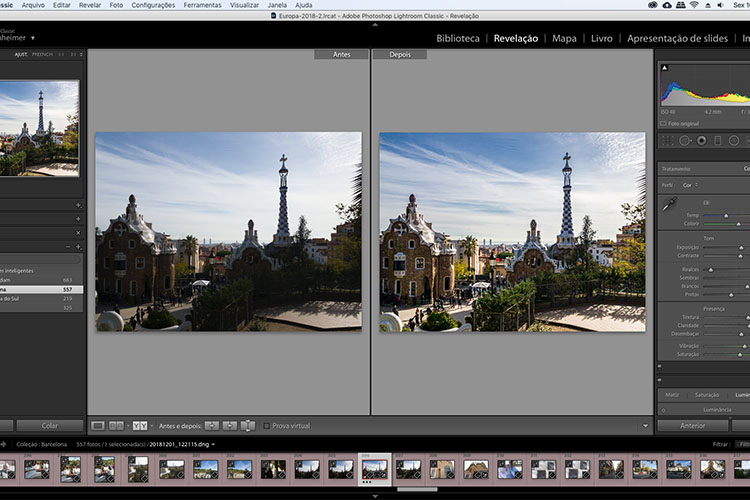Open the navigator zoom level menu arrows

(81, 55)
